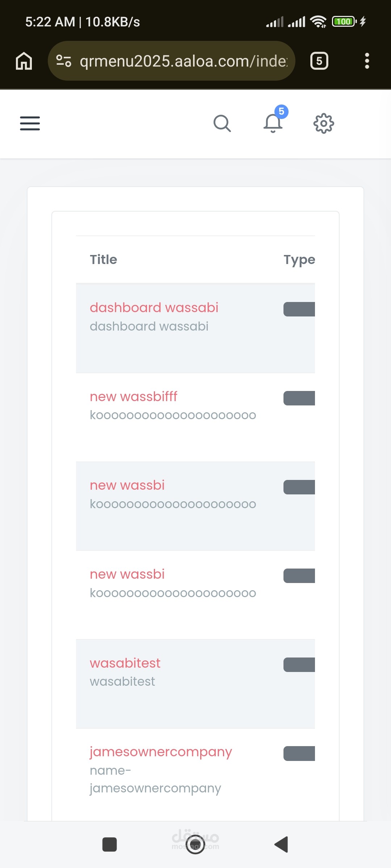Screen dimensions: 391x868
Task: Open the "wasabitest" title link
Action: [125, 663]
